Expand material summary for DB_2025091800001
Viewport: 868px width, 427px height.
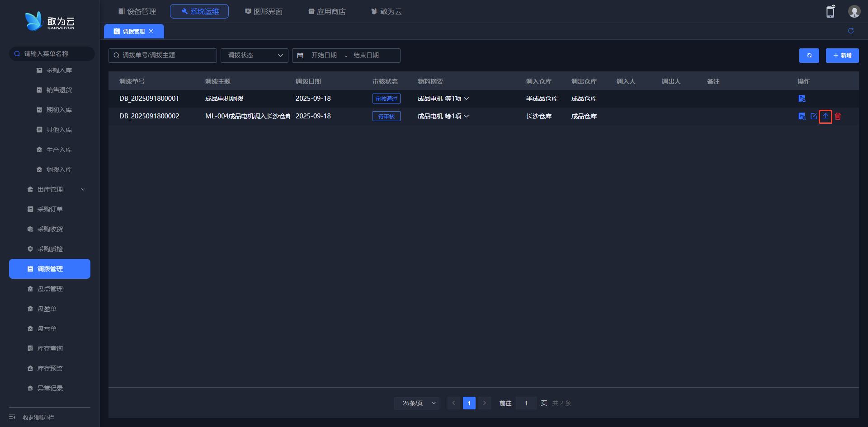(x=467, y=99)
